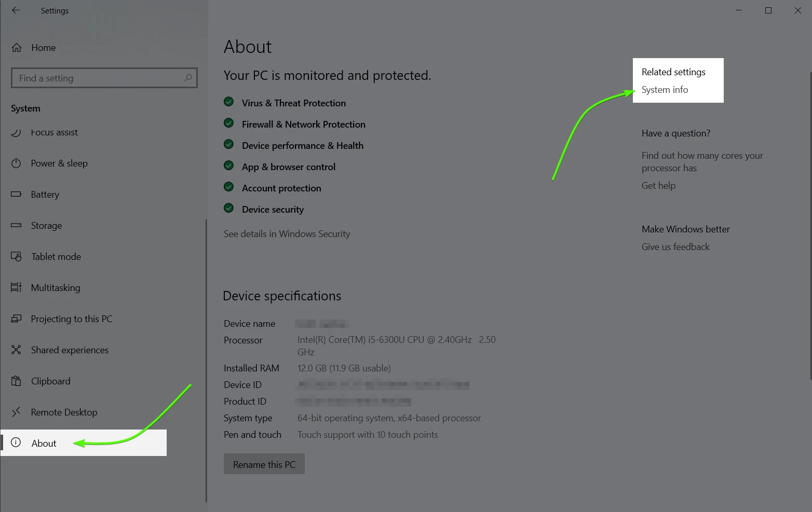Click Rename this PC
The width and height of the screenshot is (812, 512).
coord(264,464)
